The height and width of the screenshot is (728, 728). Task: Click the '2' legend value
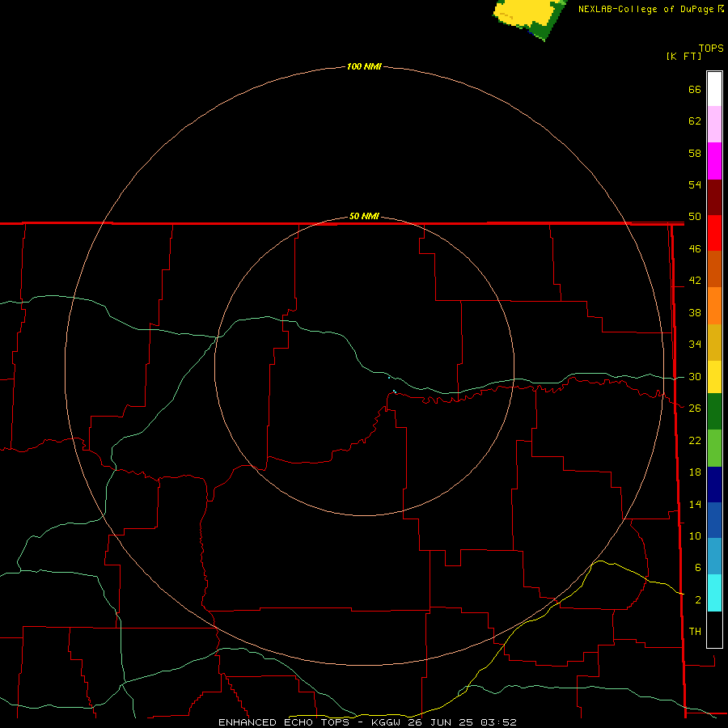(697, 600)
